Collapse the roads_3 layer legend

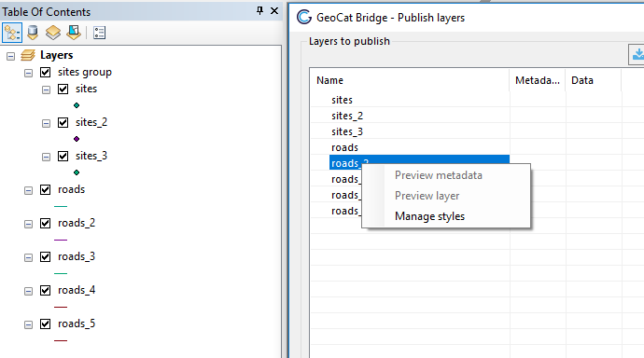click(28, 258)
